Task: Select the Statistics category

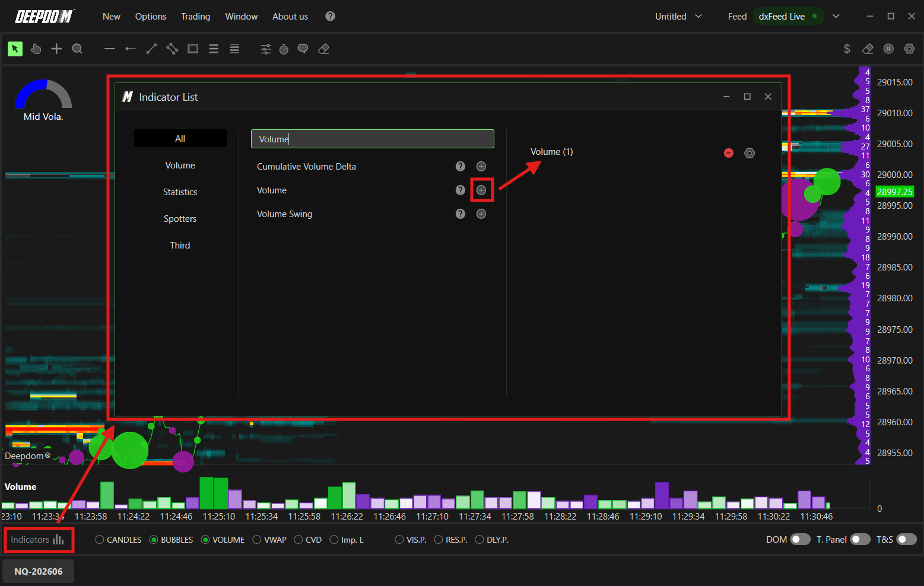Action: pyautogui.click(x=180, y=192)
